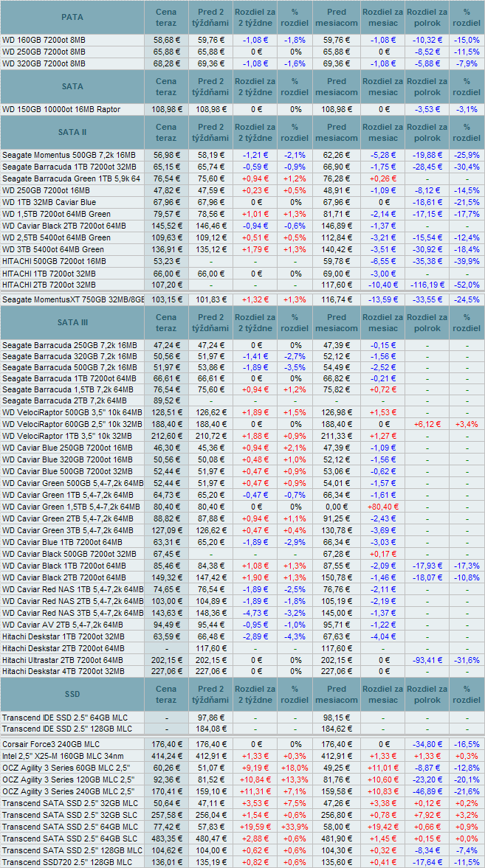Viewport: 485px width, 868px height.
Task: Click the PATA section header
Action: [72, 17]
